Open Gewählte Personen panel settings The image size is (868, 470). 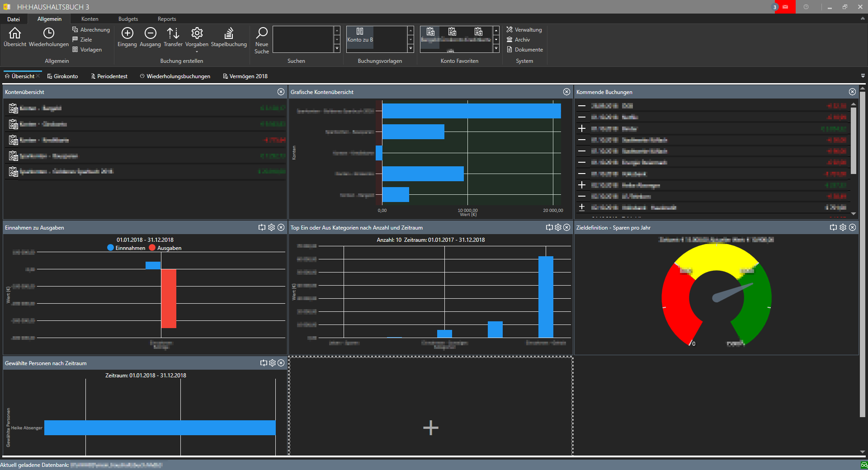(x=272, y=363)
